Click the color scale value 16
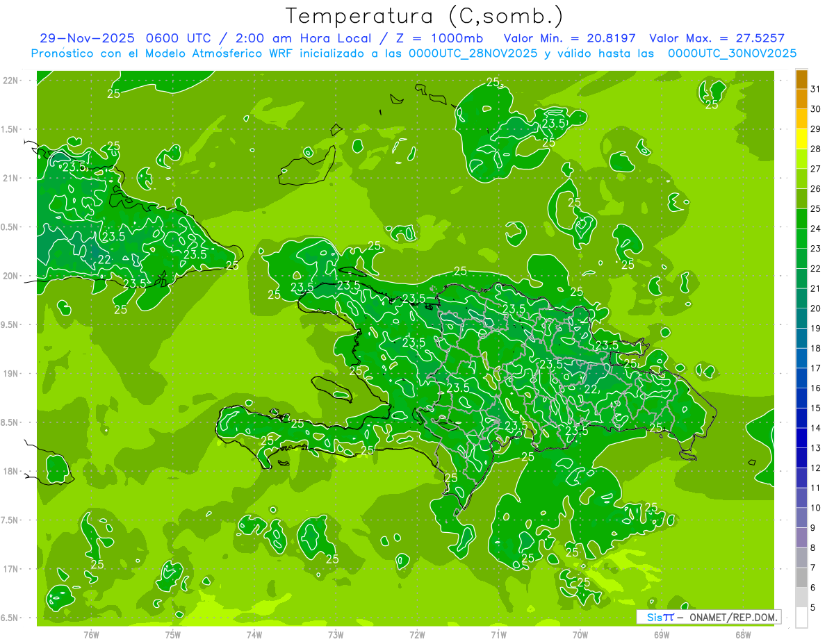The image size is (834, 644). [815, 388]
